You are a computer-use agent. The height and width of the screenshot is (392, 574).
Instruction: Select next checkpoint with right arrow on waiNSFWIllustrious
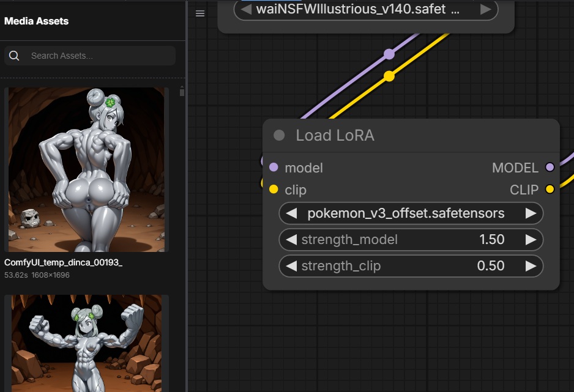click(x=485, y=9)
